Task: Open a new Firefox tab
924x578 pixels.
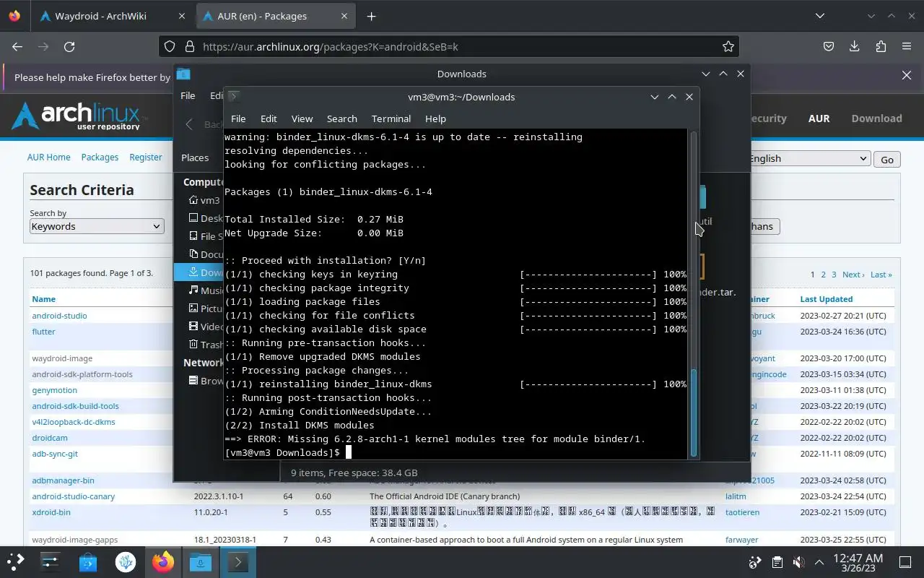Action: tap(371, 16)
